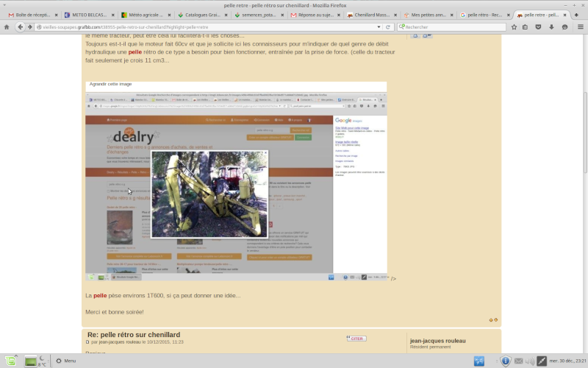Image resolution: width=588 pixels, height=368 pixels.
Task: Open a new tab with the plus button
Action: pyautogui.click(x=576, y=15)
